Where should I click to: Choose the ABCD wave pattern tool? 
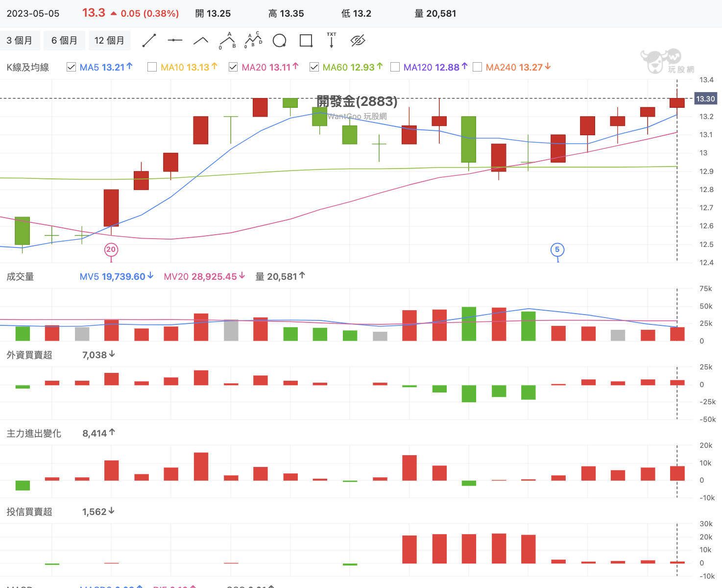point(253,41)
